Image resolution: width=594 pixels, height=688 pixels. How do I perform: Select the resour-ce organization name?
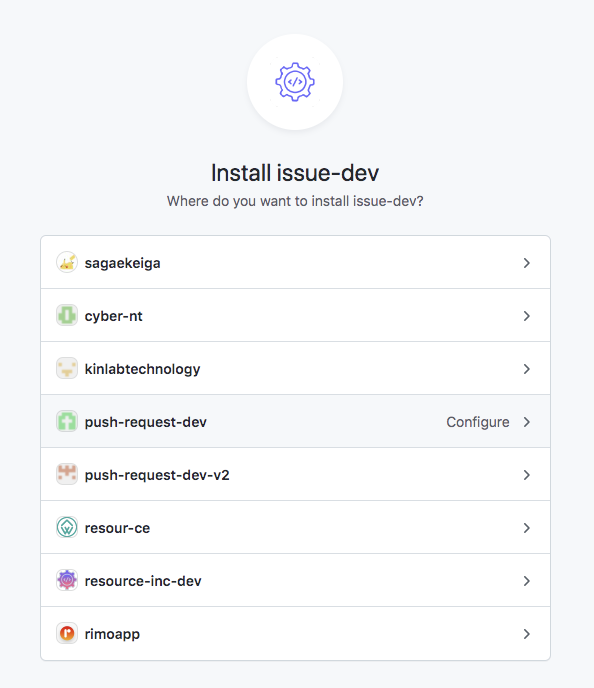(117, 528)
